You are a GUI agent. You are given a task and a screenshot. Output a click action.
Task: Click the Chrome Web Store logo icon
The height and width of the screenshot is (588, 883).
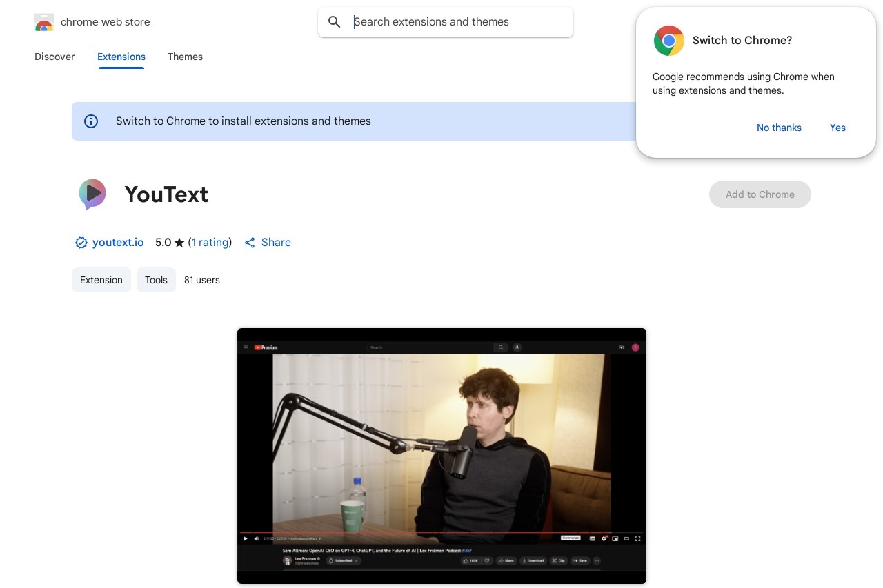(43, 22)
